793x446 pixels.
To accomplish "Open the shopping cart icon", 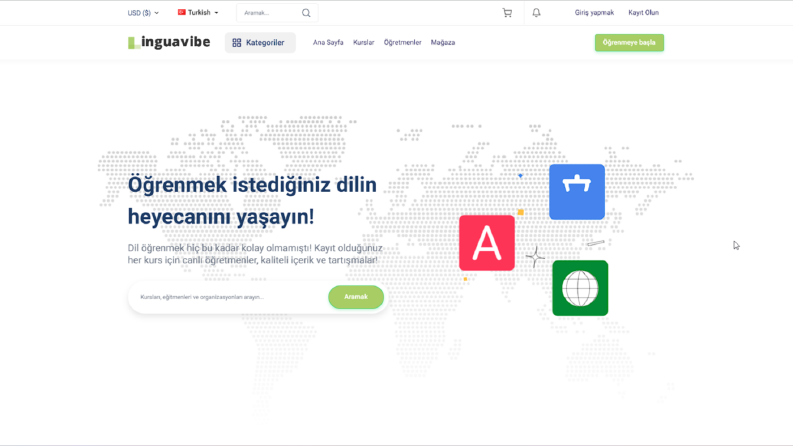I will (x=507, y=13).
